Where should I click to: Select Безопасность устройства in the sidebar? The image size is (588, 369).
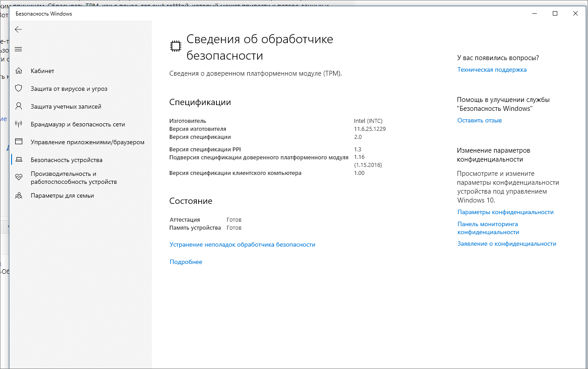[x=66, y=160]
